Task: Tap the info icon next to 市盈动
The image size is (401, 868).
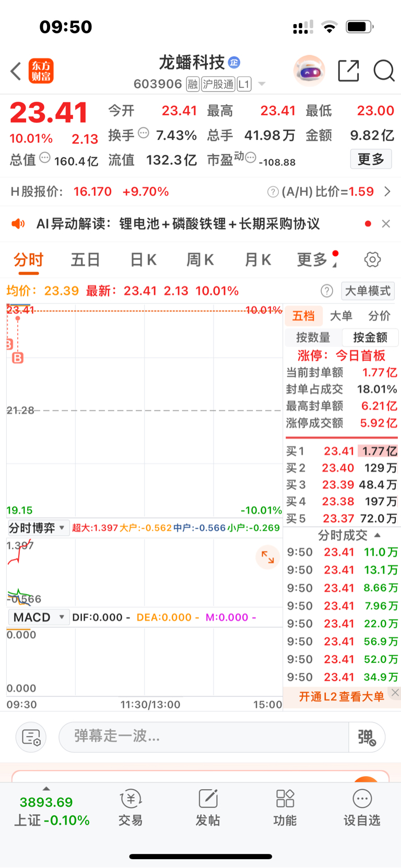Action: (251, 157)
